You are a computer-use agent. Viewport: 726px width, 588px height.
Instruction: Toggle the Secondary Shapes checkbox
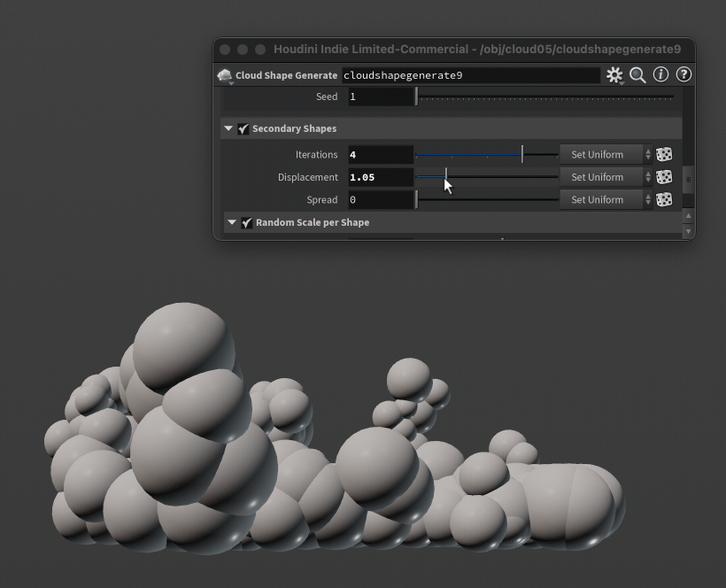[x=243, y=128]
